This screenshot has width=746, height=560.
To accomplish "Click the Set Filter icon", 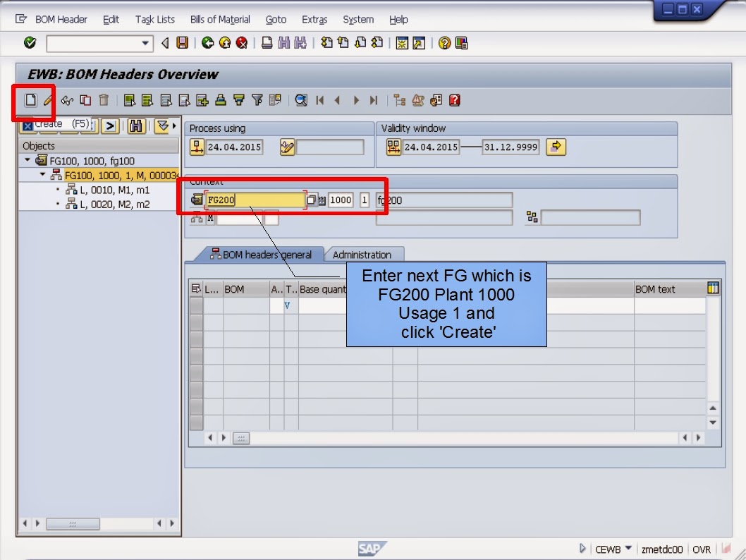I will pos(257,100).
